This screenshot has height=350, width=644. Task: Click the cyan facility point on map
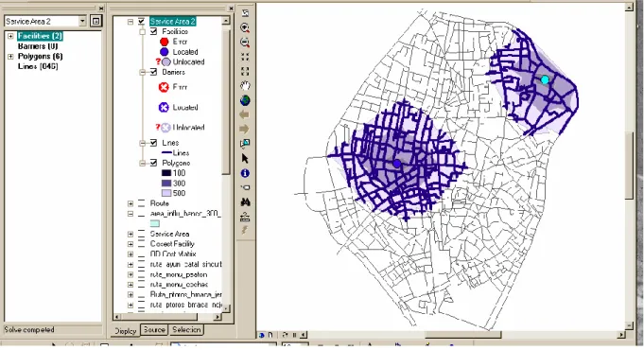tap(545, 79)
